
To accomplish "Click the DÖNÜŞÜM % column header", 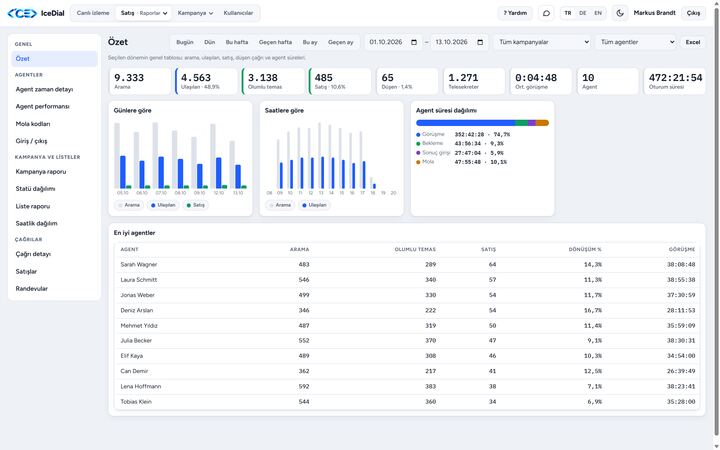I will pyautogui.click(x=585, y=249).
